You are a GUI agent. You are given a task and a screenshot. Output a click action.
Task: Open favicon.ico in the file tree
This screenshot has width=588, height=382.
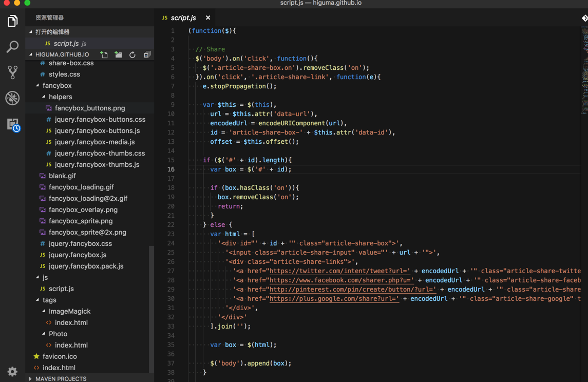point(60,356)
